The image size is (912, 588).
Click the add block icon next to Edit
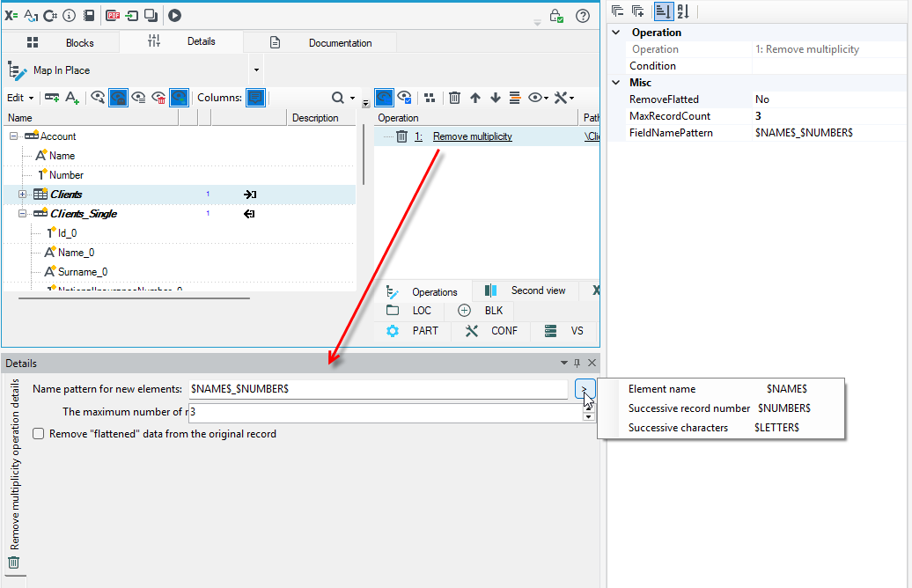pyautogui.click(x=52, y=98)
